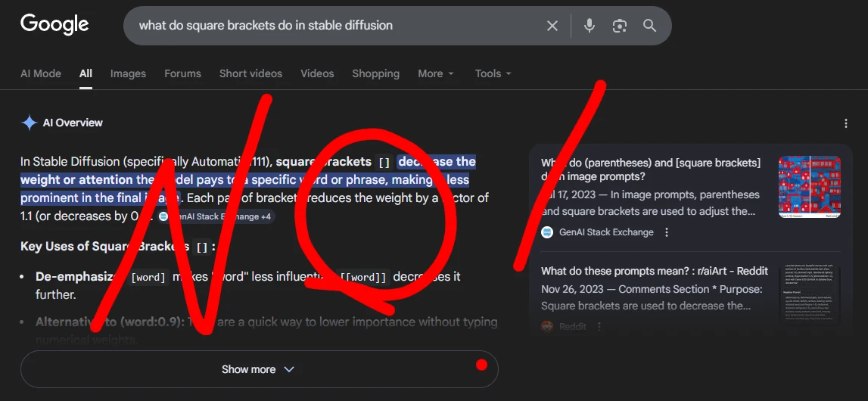Switch to AI Mode tab

click(x=41, y=73)
